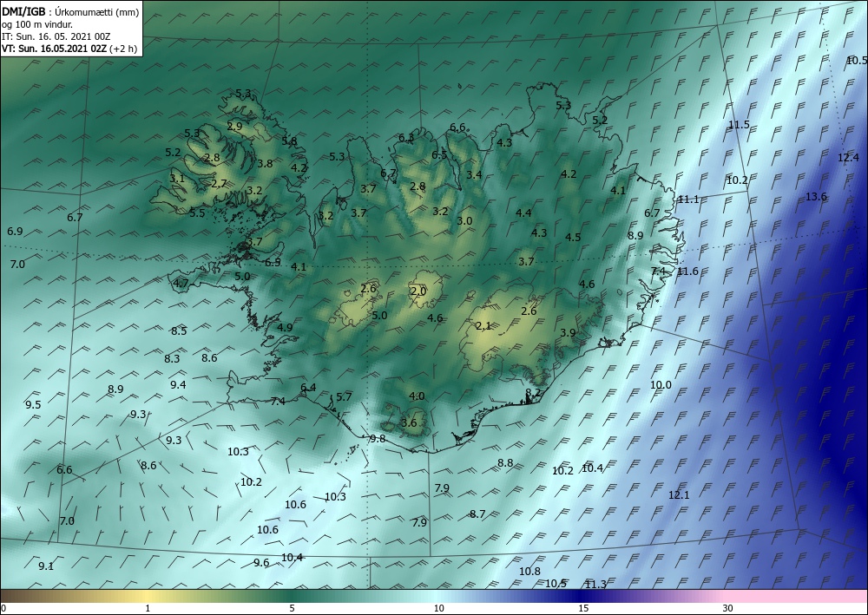Click the '9.8' value on the south coast
The height and width of the screenshot is (615, 868).
tap(377, 439)
